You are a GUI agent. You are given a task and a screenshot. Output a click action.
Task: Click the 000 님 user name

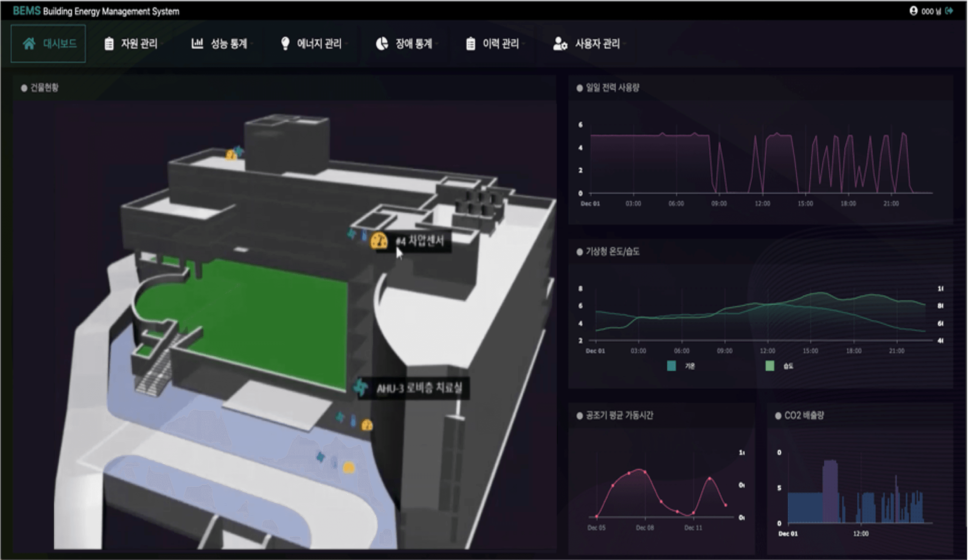click(931, 11)
